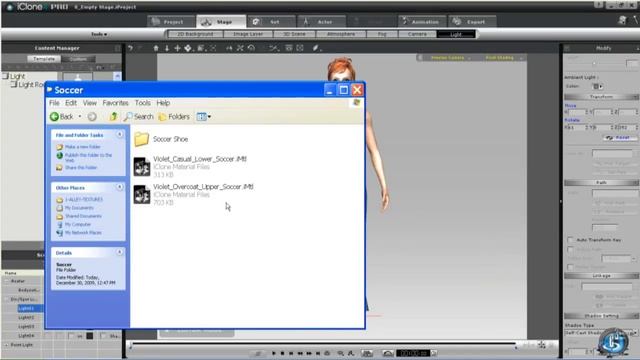
Task: Click the pencil edit icon in iClone toolbar
Action: point(316,48)
